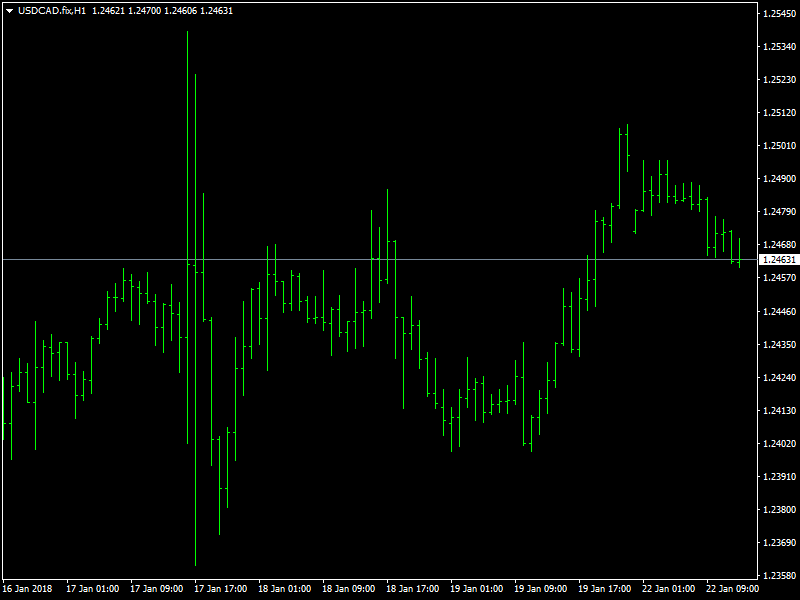Click the 17 Jan 09:00 time label

157,589
